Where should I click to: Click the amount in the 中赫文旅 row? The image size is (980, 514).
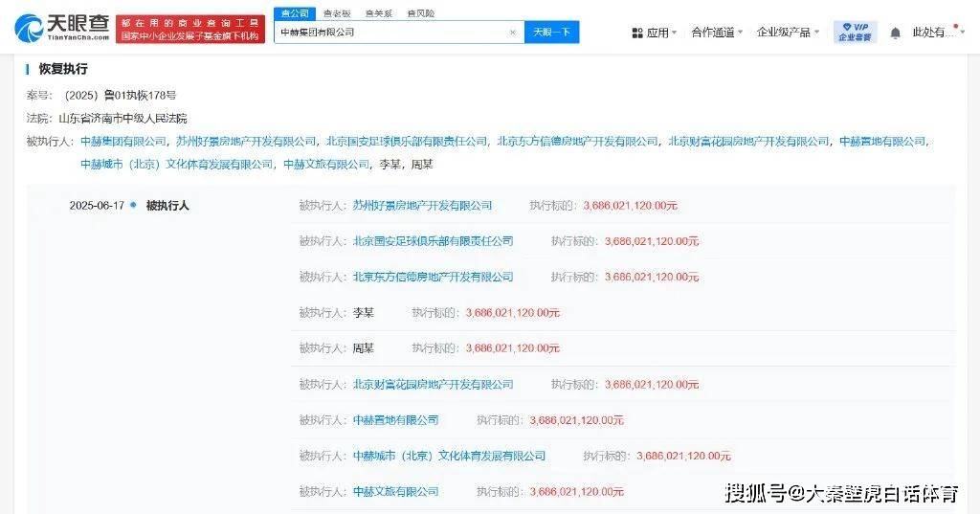point(577,491)
